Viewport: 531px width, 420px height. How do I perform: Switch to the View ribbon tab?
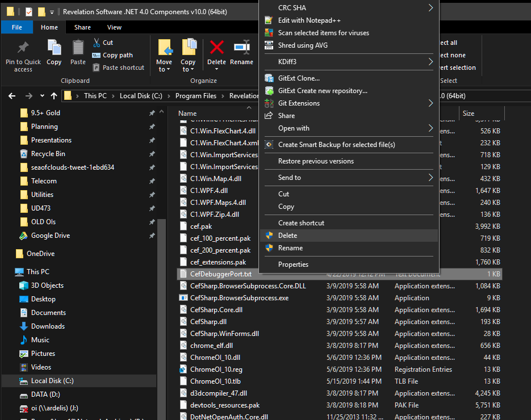[x=114, y=27]
